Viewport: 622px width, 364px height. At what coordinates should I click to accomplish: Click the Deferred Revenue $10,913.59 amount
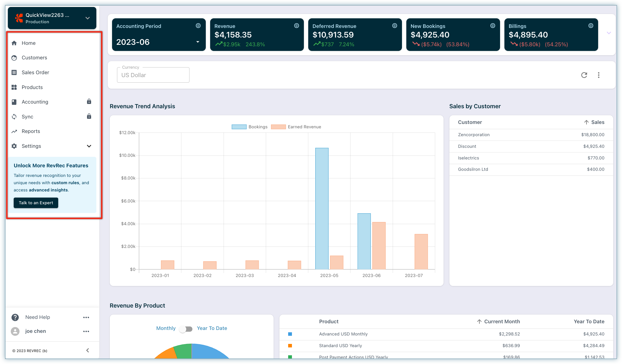333,35
